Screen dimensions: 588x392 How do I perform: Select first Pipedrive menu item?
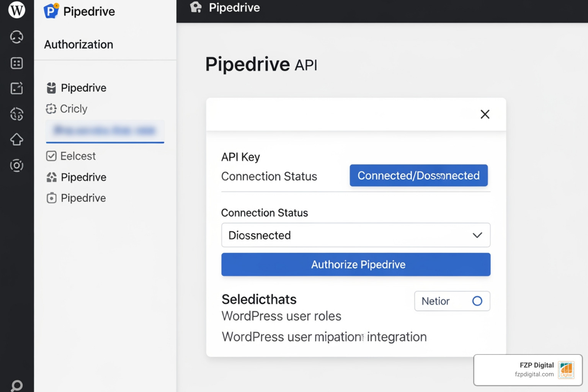83,88
